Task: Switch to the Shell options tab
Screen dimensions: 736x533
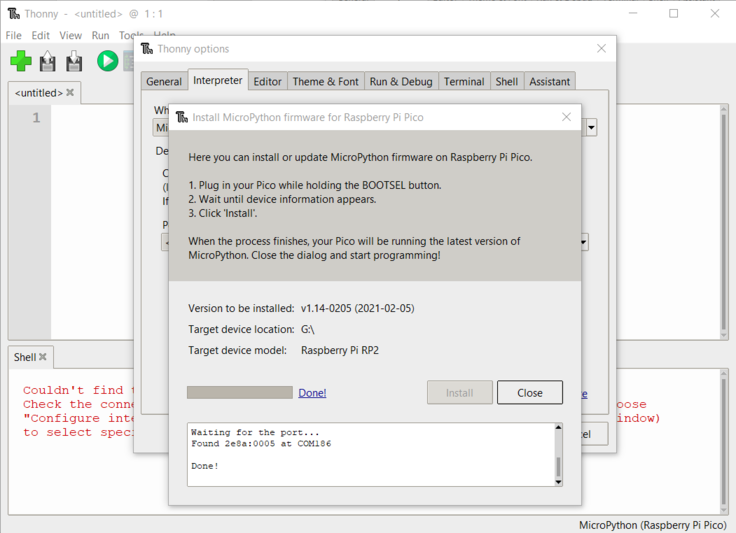Action: click(506, 82)
